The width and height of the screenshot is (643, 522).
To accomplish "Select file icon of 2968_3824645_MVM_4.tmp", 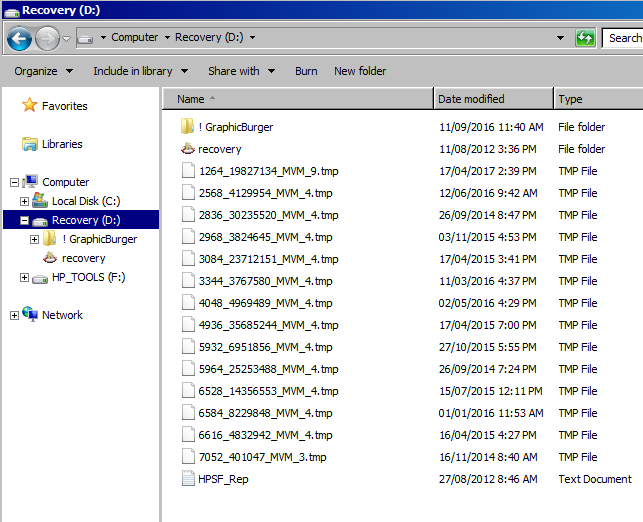I will click(x=188, y=236).
